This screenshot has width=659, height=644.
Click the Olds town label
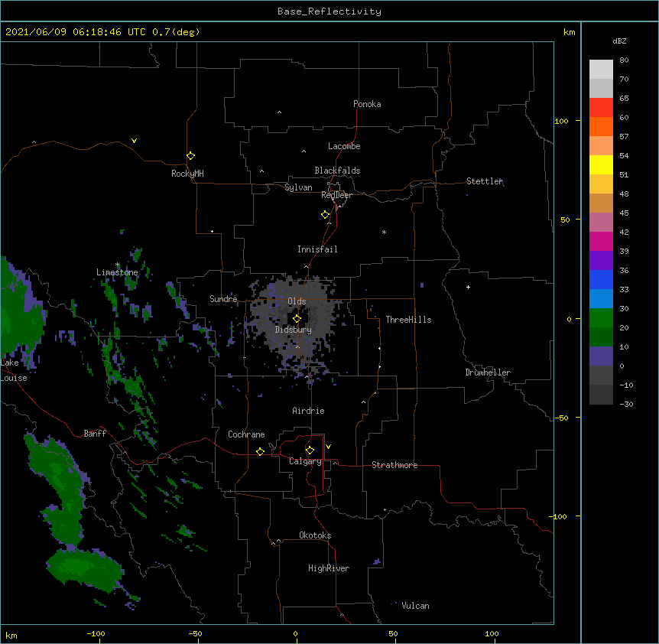coord(297,301)
